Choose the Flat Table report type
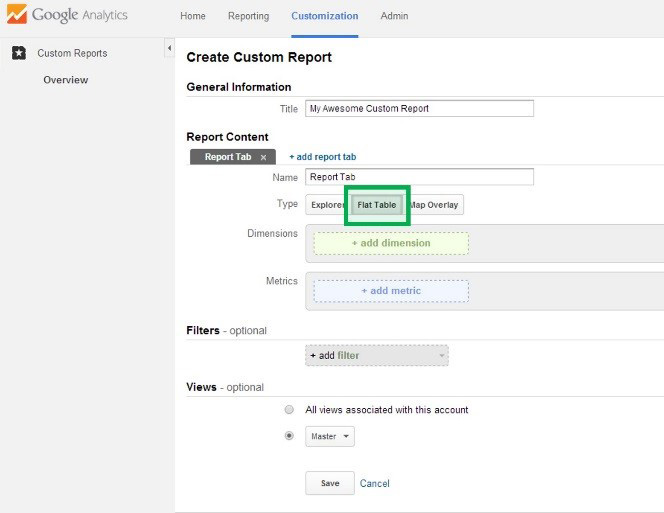Viewport: 664px width, 513px height. pyautogui.click(x=377, y=205)
